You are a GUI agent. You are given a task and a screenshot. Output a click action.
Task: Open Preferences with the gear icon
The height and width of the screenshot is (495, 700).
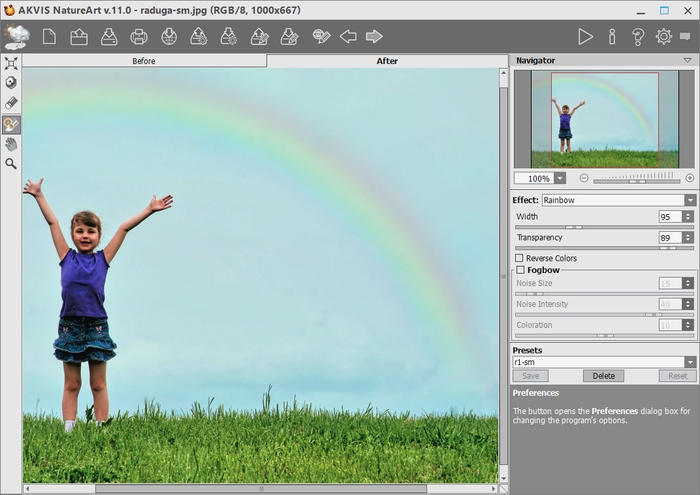664,37
